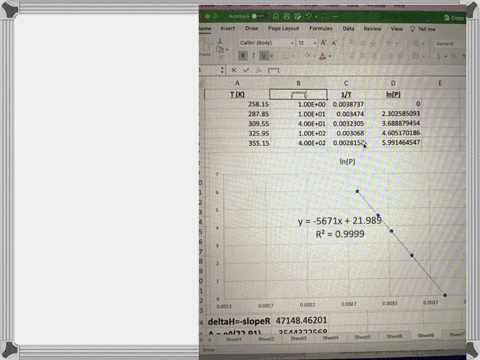The width and height of the screenshot is (480, 360).
Task: Open the Calibri (Body) font dropdown
Action: pyautogui.click(x=267, y=43)
